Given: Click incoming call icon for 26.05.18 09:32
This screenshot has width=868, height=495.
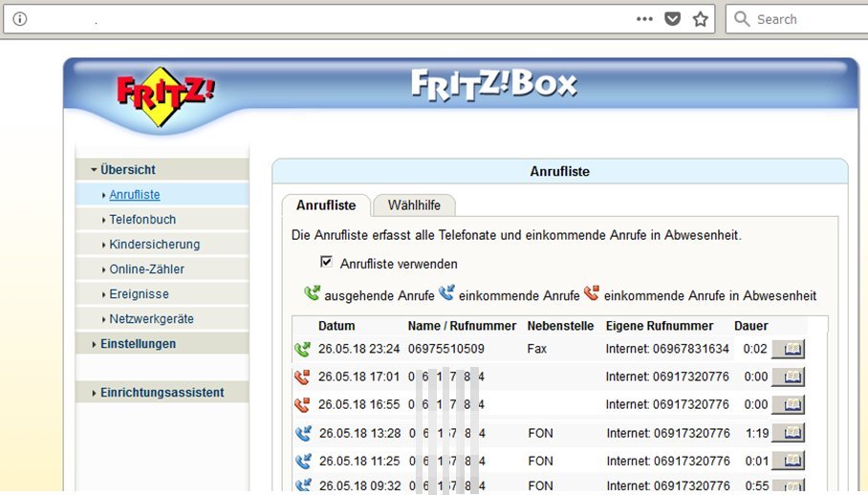Looking at the screenshot, I should (303, 485).
